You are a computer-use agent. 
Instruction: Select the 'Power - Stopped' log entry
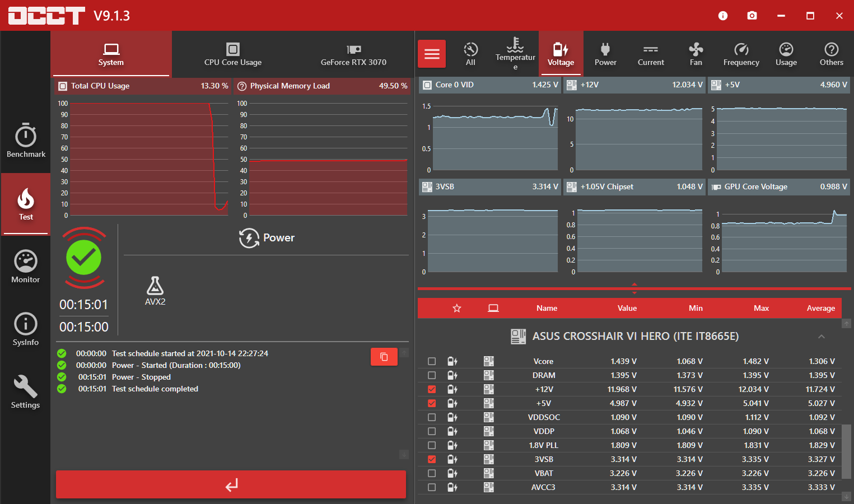click(141, 377)
